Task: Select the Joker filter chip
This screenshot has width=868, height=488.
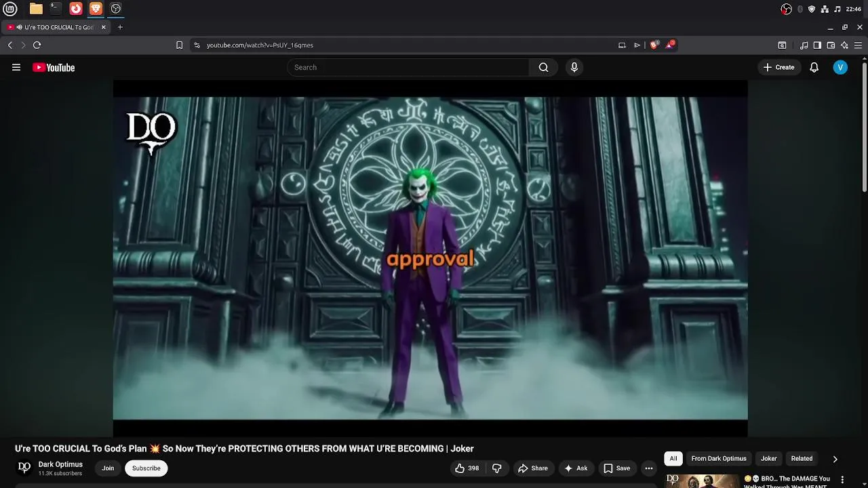Action: coord(768,459)
